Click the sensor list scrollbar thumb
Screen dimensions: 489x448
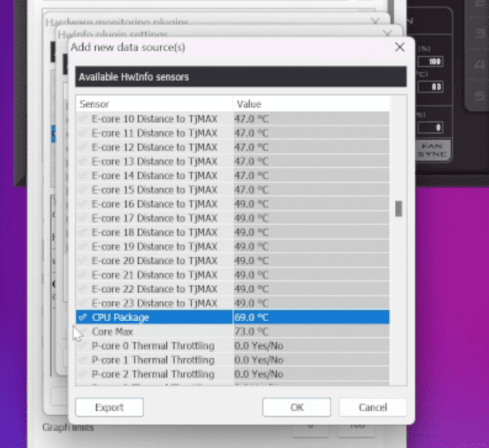399,208
